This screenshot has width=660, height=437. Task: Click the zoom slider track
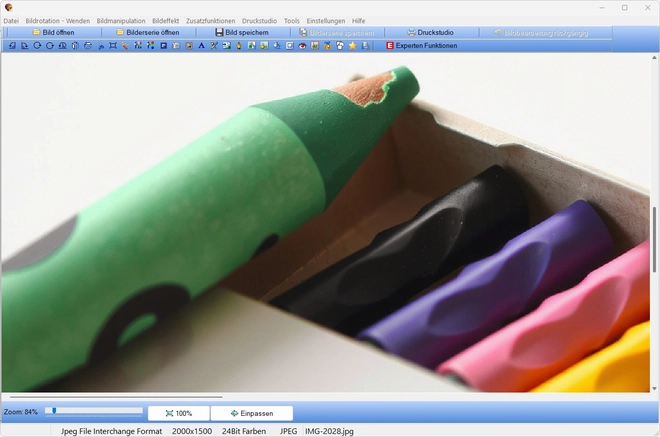(x=95, y=411)
